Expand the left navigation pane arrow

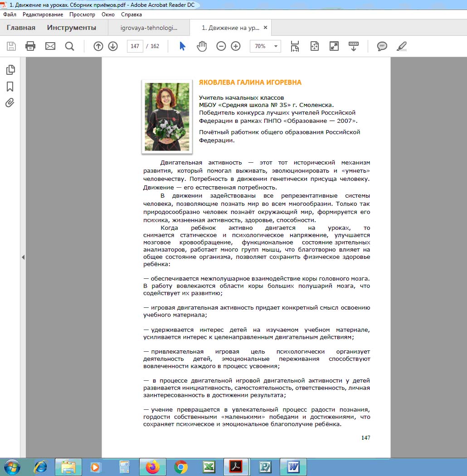pyautogui.click(x=23, y=257)
